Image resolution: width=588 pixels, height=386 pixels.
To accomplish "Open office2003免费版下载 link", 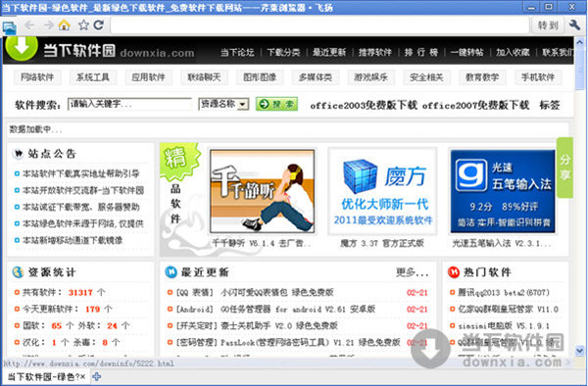I will pyautogui.click(x=364, y=105).
